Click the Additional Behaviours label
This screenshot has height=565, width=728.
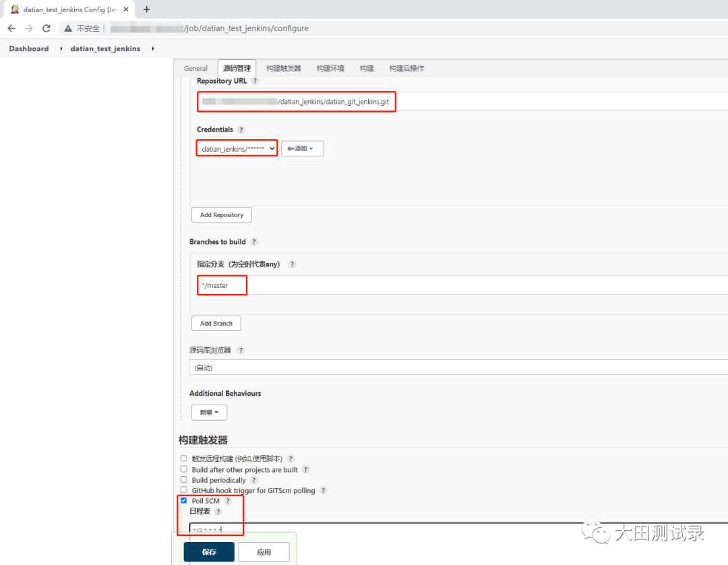pos(225,393)
